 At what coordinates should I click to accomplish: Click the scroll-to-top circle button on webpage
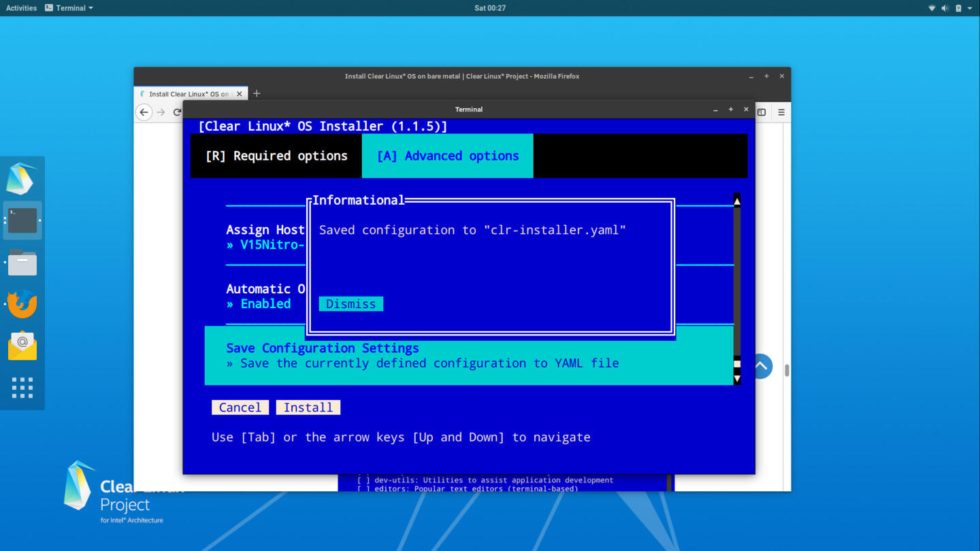point(762,366)
